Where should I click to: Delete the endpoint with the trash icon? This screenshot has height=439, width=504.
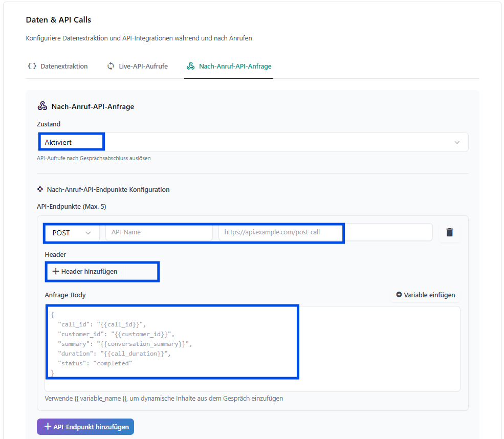coord(449,232)
